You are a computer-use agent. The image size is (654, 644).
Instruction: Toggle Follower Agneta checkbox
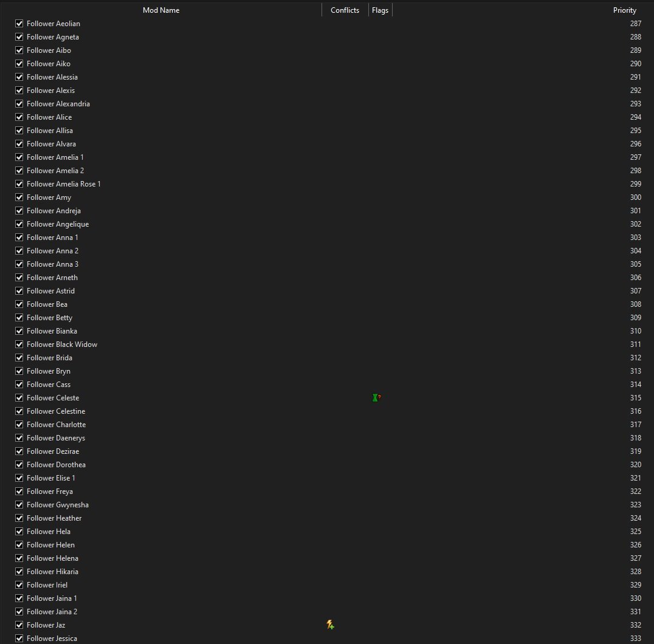click(x=19, y=36)
